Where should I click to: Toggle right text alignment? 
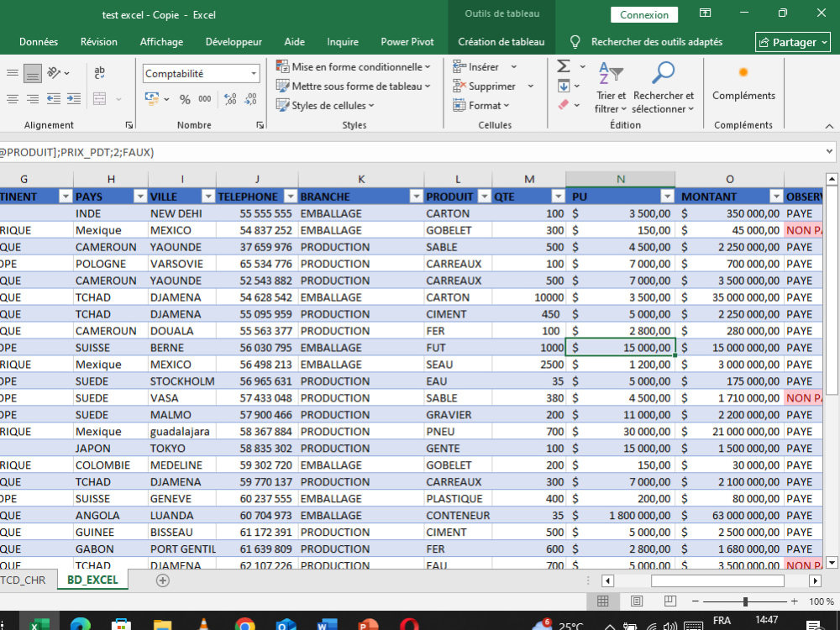coord(32,99)
